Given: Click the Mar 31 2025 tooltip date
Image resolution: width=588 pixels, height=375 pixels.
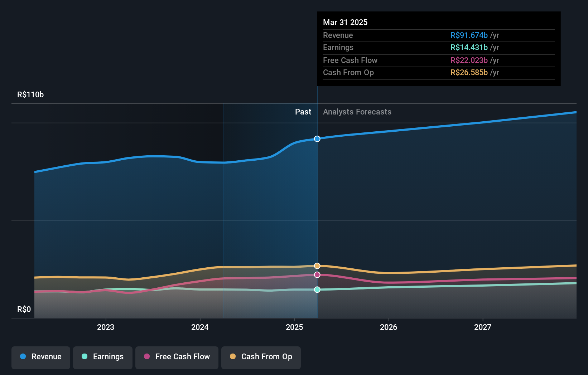Looking at the screenshot, I should click(345, 22).
